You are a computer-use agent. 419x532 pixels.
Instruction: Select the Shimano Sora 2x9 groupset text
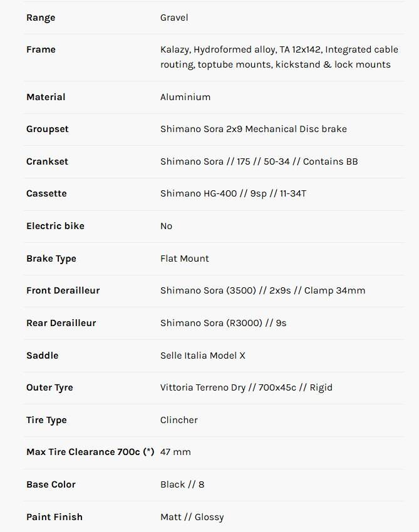253,129
